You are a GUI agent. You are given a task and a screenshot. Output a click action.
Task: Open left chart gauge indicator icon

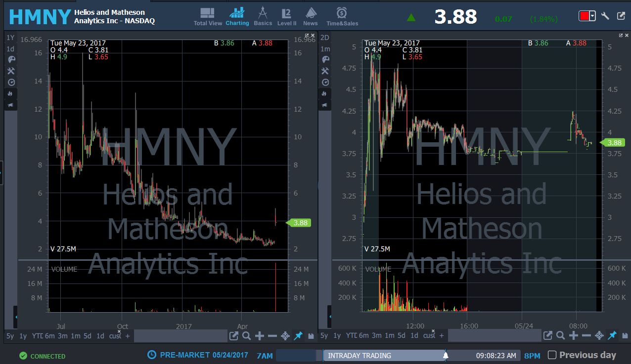coord(11,82)
